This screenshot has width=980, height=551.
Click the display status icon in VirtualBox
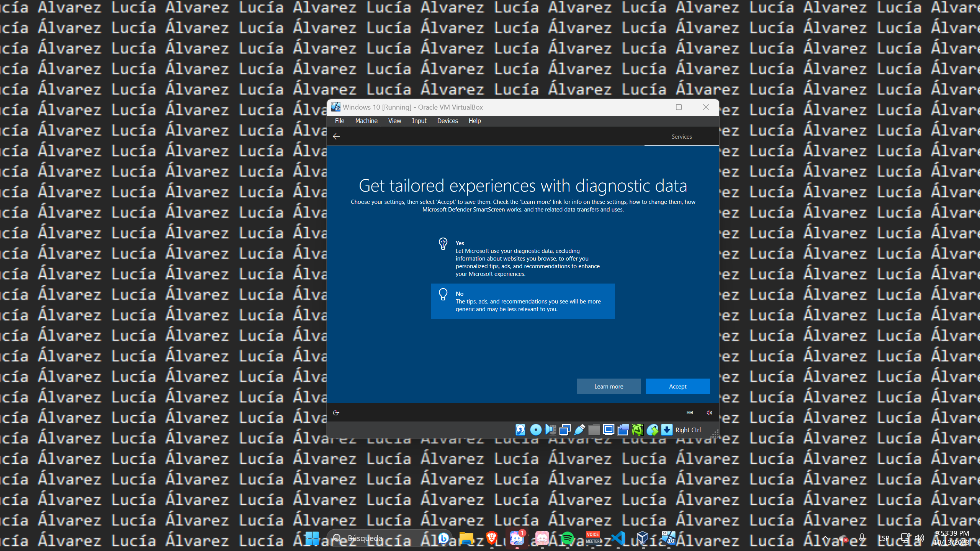(609, 430)
